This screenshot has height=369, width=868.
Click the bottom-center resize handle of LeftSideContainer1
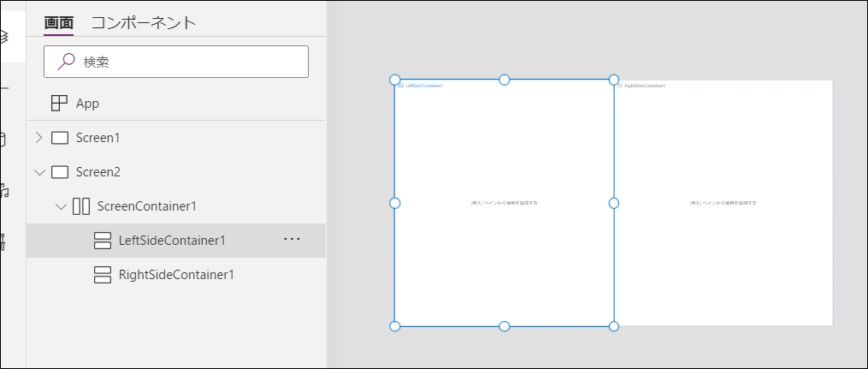[505, 326]
